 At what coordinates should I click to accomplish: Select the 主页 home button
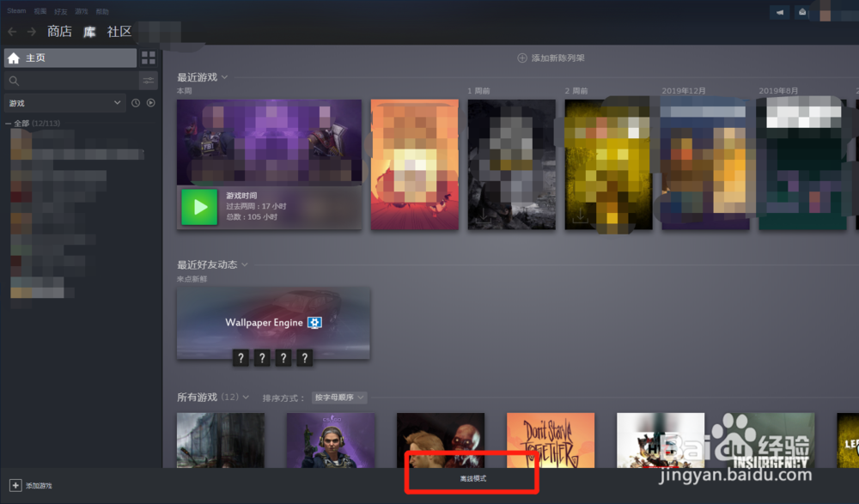click(70, 58)
